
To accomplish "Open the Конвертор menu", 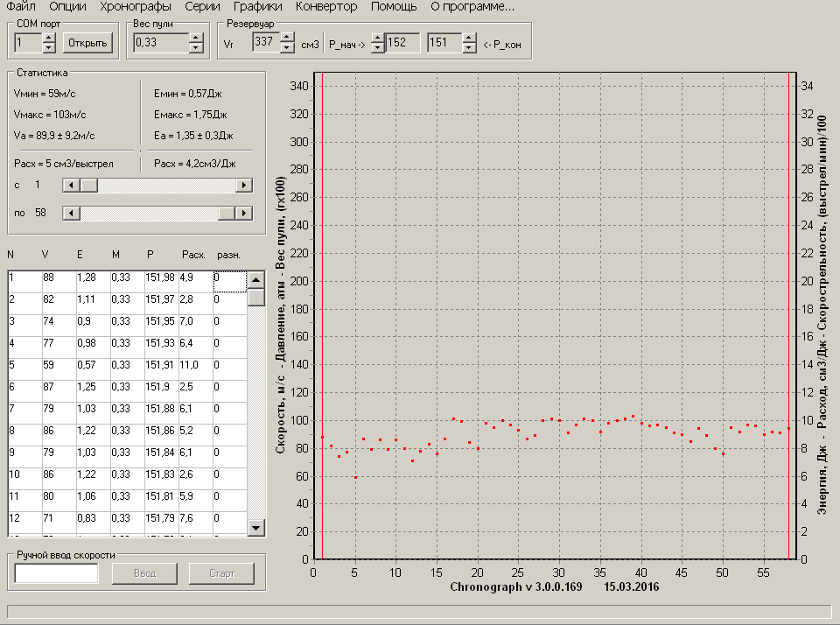I will point(326,7).
